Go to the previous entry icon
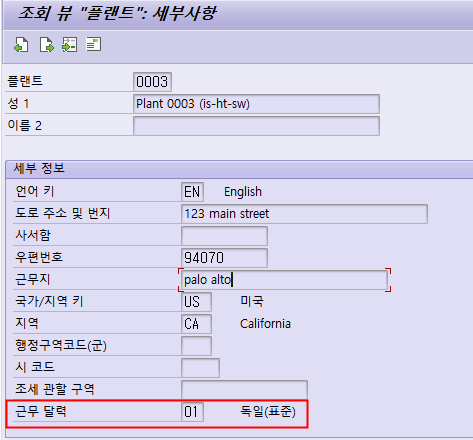473x440 pixels. 21,45
